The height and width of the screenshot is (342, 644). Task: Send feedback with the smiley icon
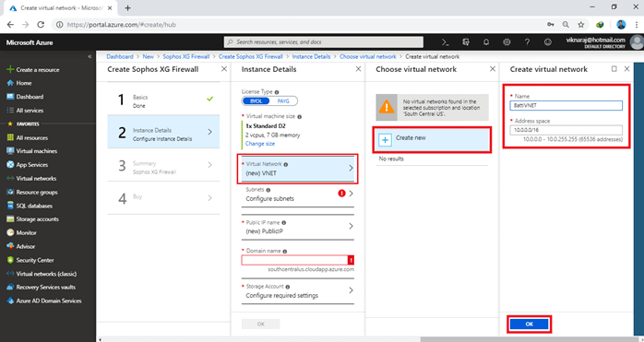[547, 42]
